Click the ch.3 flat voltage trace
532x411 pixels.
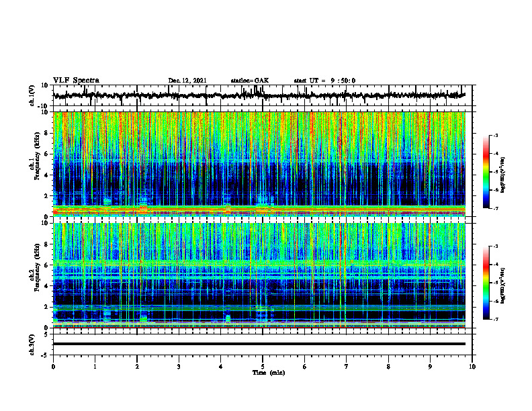point(259,344)
